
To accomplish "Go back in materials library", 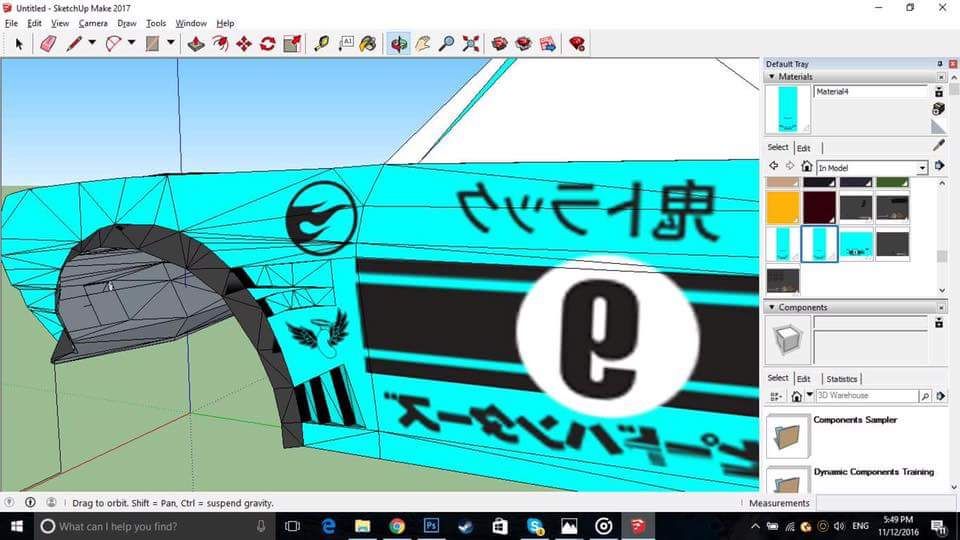I will tap(774, 166).
